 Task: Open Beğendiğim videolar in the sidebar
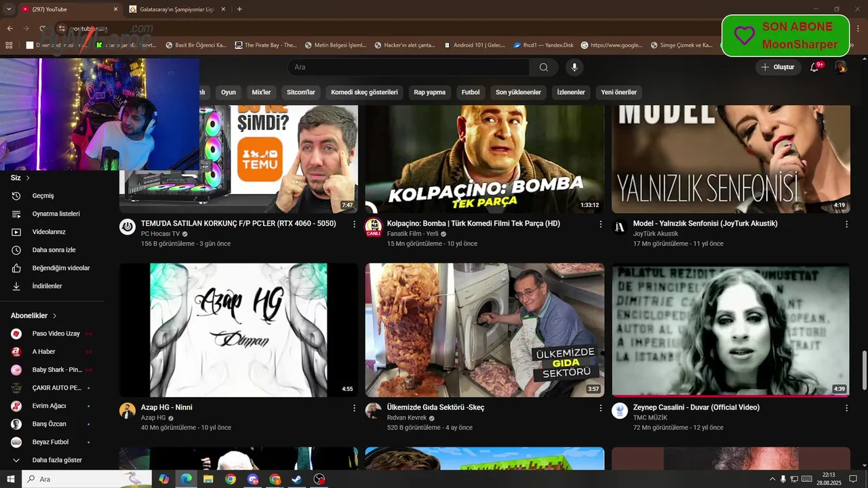click(x=52, y=268)
